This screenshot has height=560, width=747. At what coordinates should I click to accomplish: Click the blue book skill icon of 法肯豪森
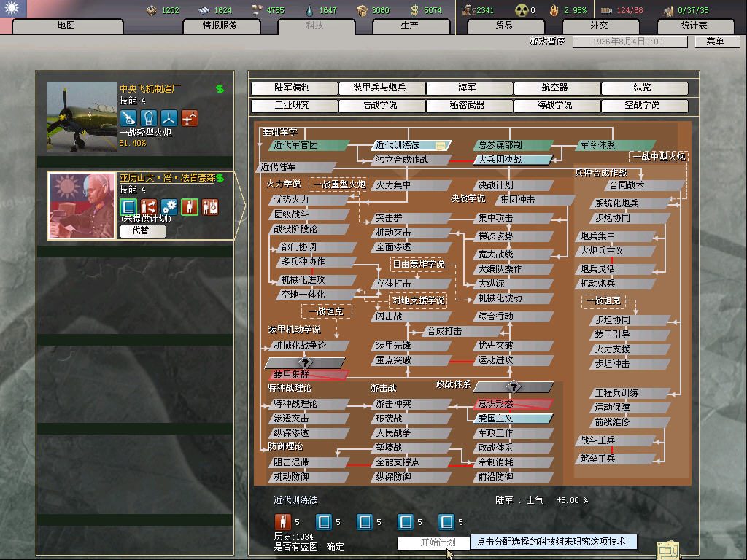(128, 206)
